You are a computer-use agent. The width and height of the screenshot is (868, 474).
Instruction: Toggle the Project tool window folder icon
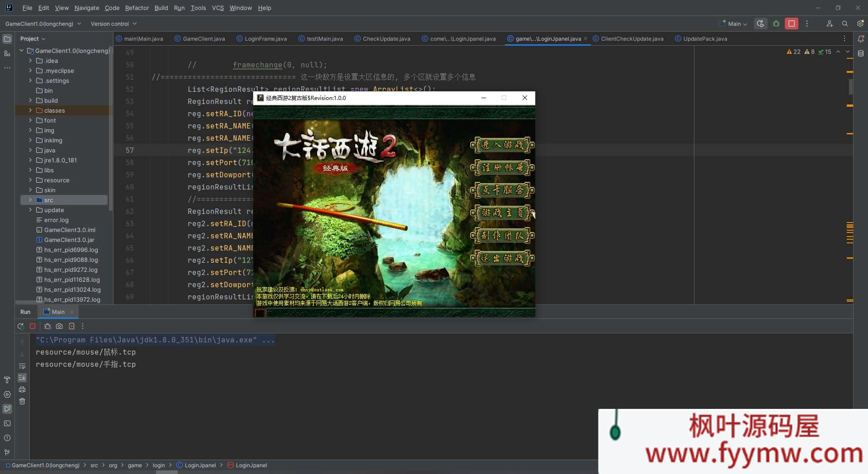pos(7,39)
